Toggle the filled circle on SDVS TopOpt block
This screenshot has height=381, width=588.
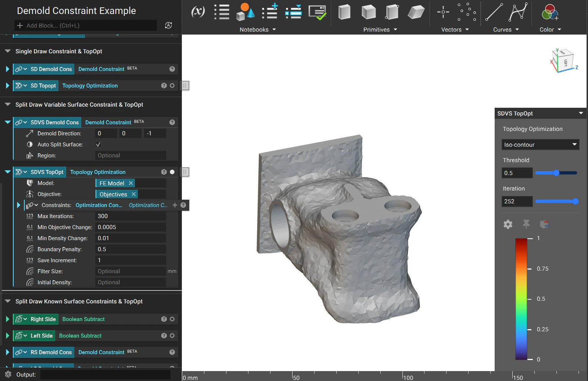pos(172,172)
